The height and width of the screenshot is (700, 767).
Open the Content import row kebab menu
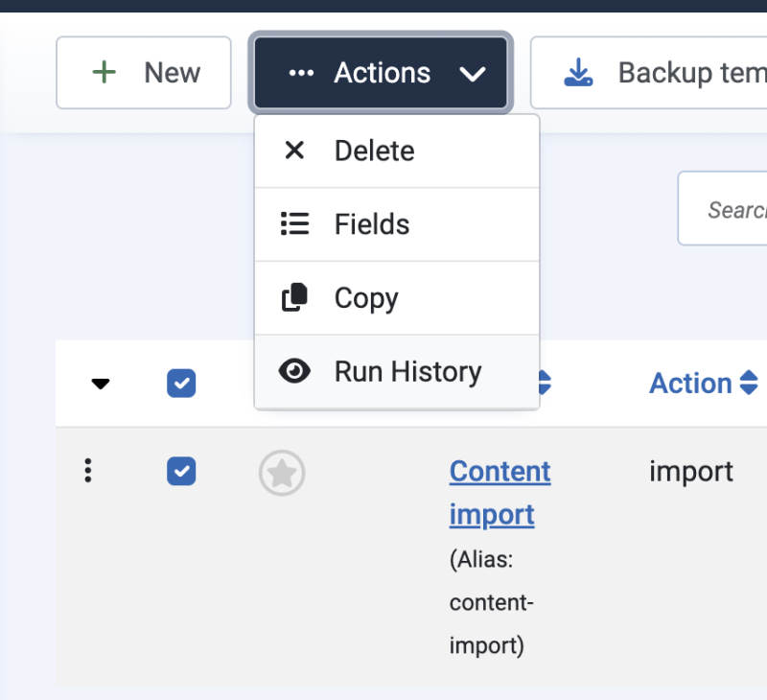coord(88,471)
